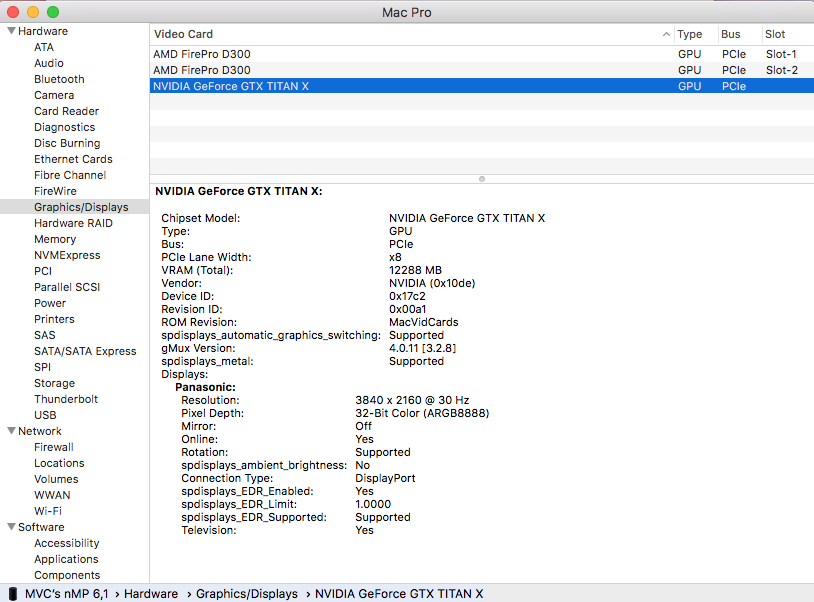Select Disc Burning in the sidebar
814x602 pixels.
pos(67,143)
